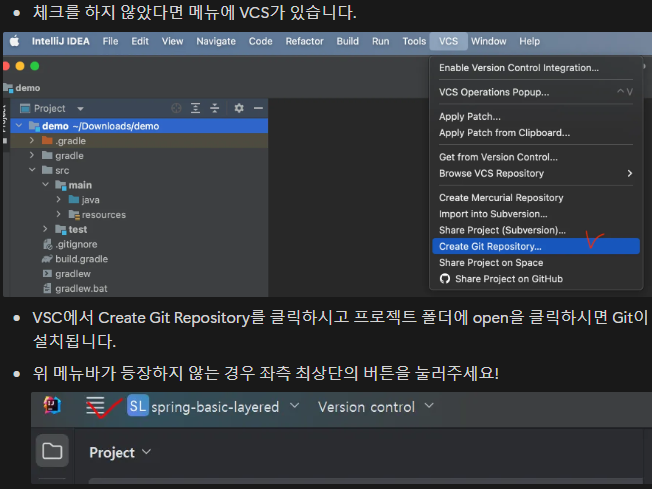The width and height of the screenshot is (652, 489).
Task: Click Expand All icon in Project panel
Action: 195,108
